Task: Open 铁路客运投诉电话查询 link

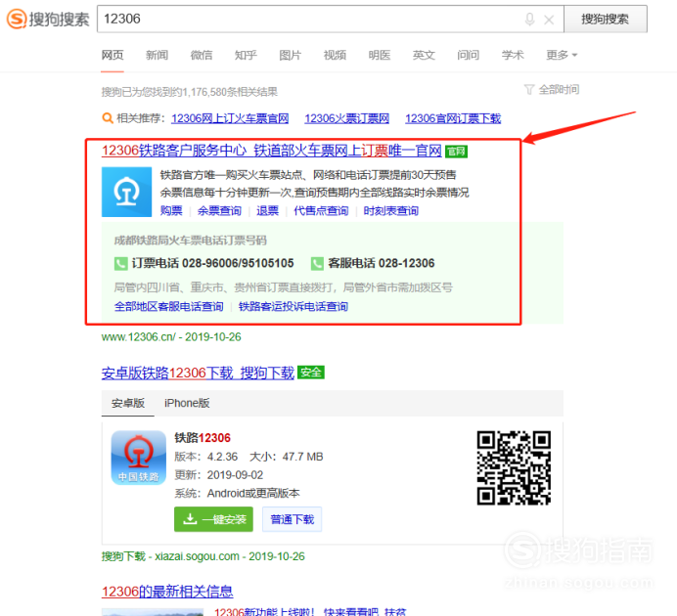Action: coord(293,307)
